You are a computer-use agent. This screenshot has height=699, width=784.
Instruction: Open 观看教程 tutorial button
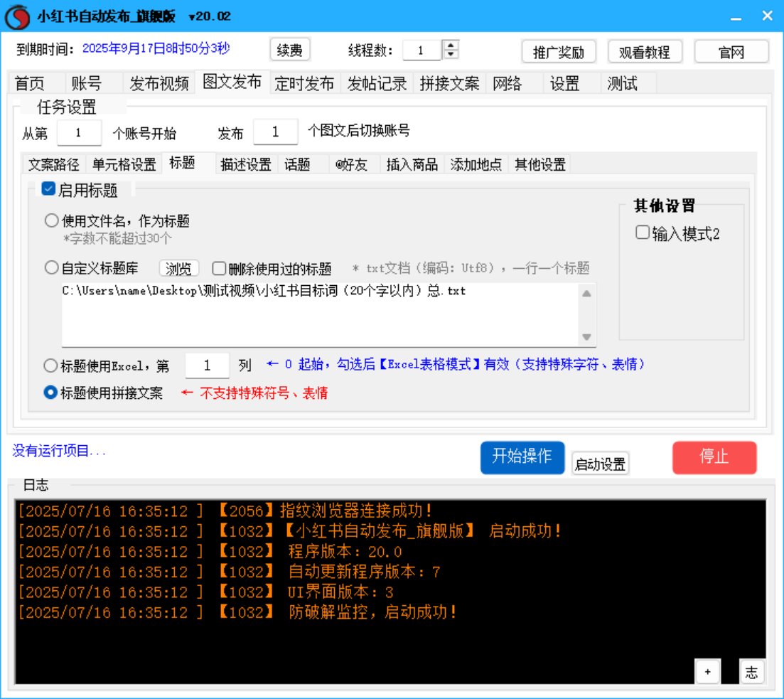click(x=645, y=52)
